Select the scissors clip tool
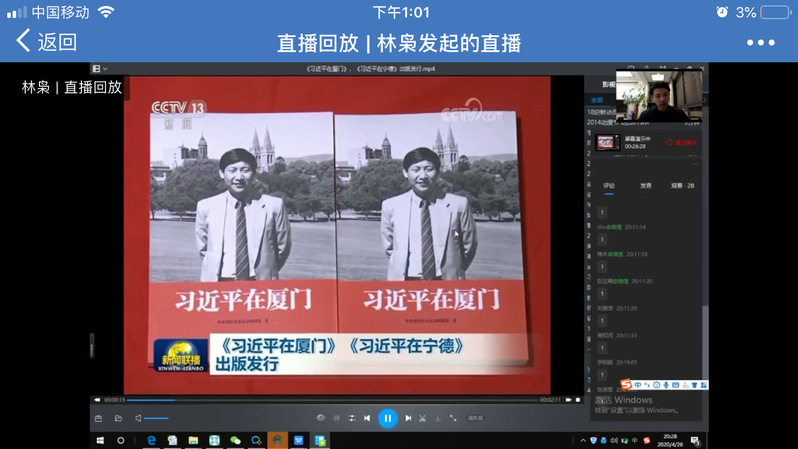 click(x=422, y=418)
